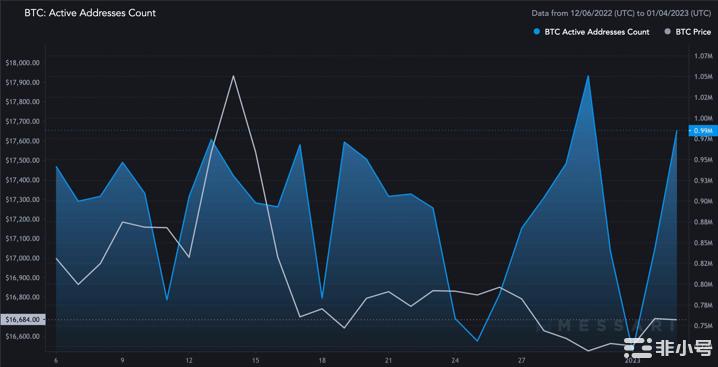Click the 1.02M right axis label
The image size is (718, 367).
pyautogui.click(x=702, y=97)
